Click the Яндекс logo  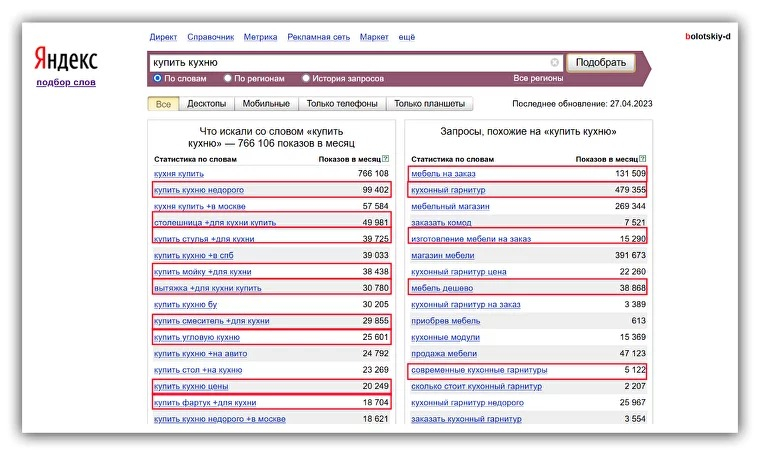pyautogui.click(x=66, y=57)
